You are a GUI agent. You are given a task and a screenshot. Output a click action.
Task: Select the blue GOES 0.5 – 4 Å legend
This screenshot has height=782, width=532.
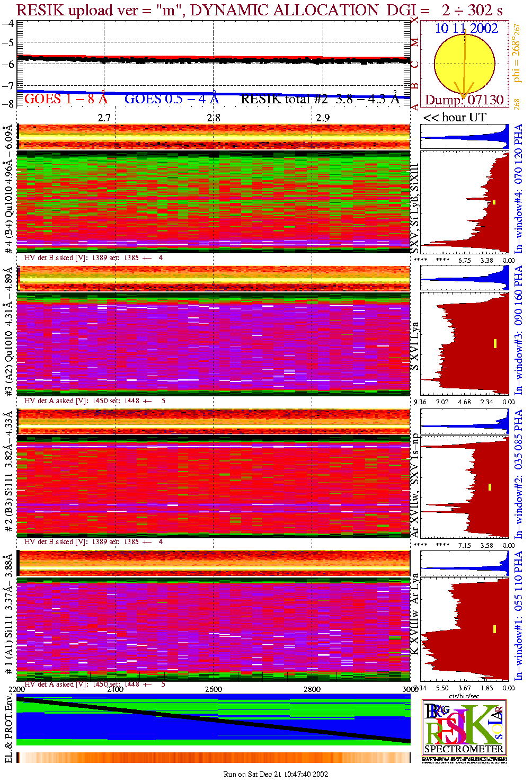(171, 99)
